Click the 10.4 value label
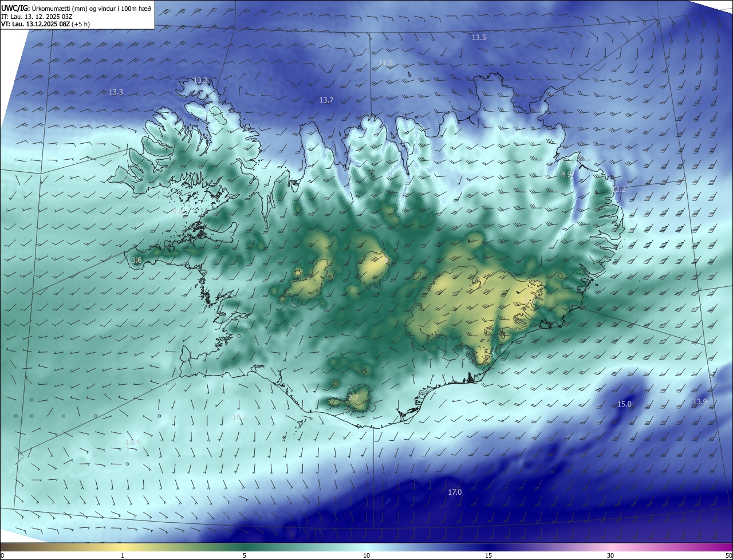The image size is (733, 560). pos(132,442)
